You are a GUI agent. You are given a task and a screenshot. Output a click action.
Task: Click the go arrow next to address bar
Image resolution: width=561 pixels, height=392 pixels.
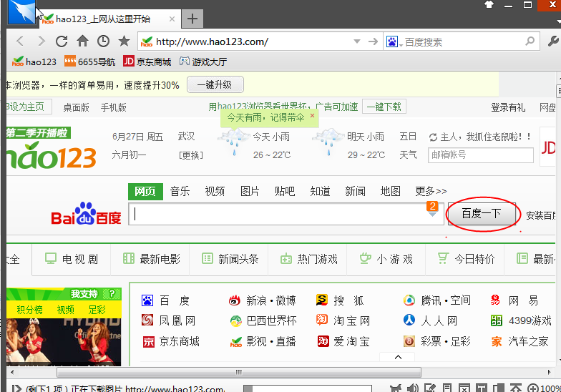point(374,41)
